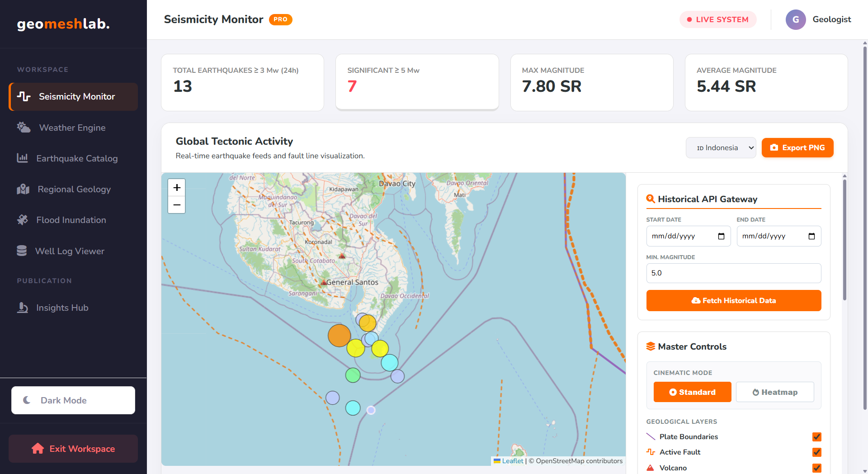Open the Geologist profile avatar
The height and width of the screenshot is (474, 868).
tap(796, 19)
